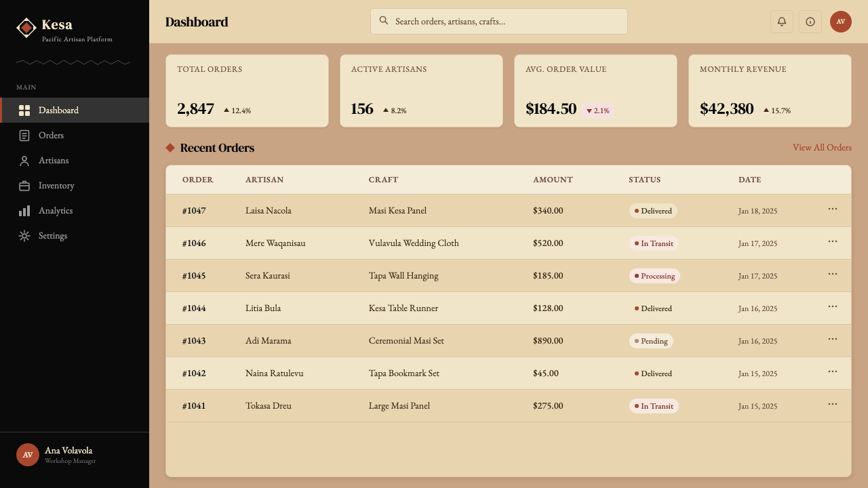868x488 pixels.
Task: Open more options for order #1044
Action: coord(833,307)
